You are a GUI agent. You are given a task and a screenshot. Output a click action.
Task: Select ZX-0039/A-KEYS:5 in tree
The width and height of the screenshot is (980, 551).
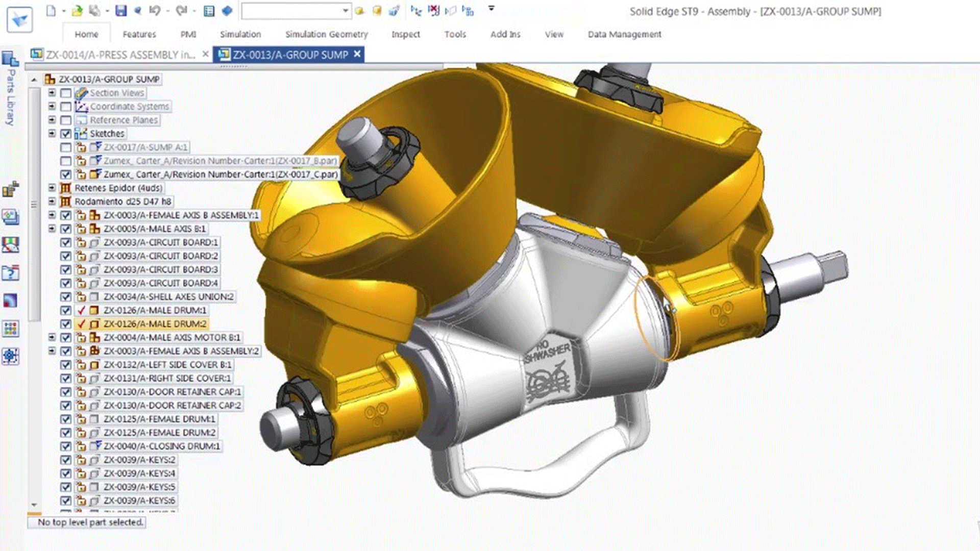point(139,487)
